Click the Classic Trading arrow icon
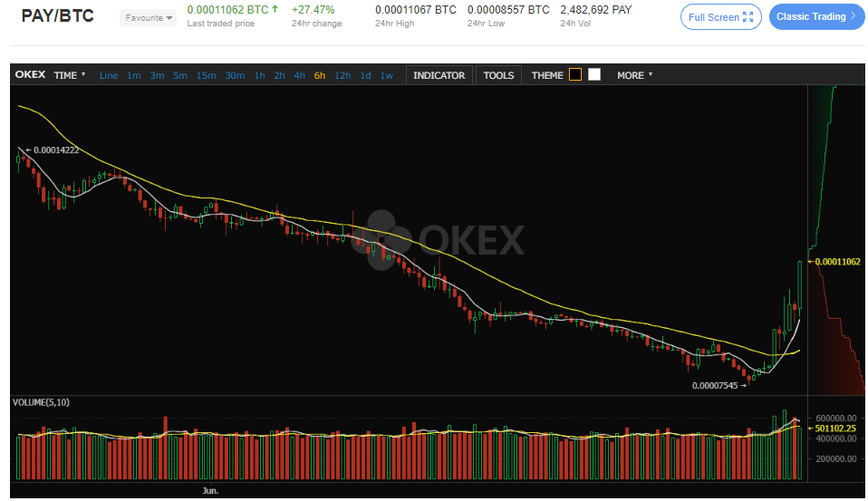This screenshot has width=868, height=501. (x=853, y=16)
